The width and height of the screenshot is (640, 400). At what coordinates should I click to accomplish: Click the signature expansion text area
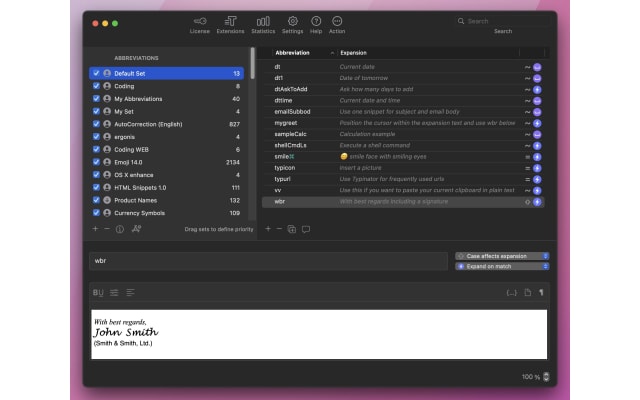pyautogui.click(x=319, y=334)
